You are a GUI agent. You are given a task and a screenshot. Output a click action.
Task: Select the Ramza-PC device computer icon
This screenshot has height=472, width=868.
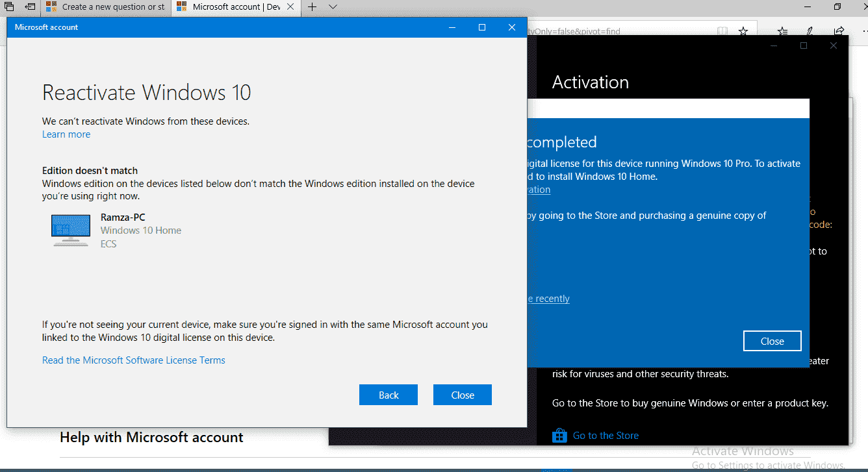click(x=71, y=230)
